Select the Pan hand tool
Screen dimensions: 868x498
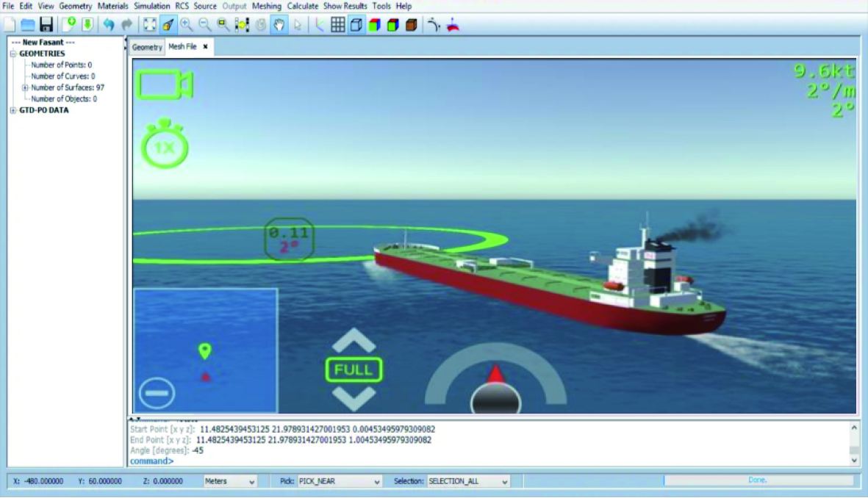pos(279,24)
